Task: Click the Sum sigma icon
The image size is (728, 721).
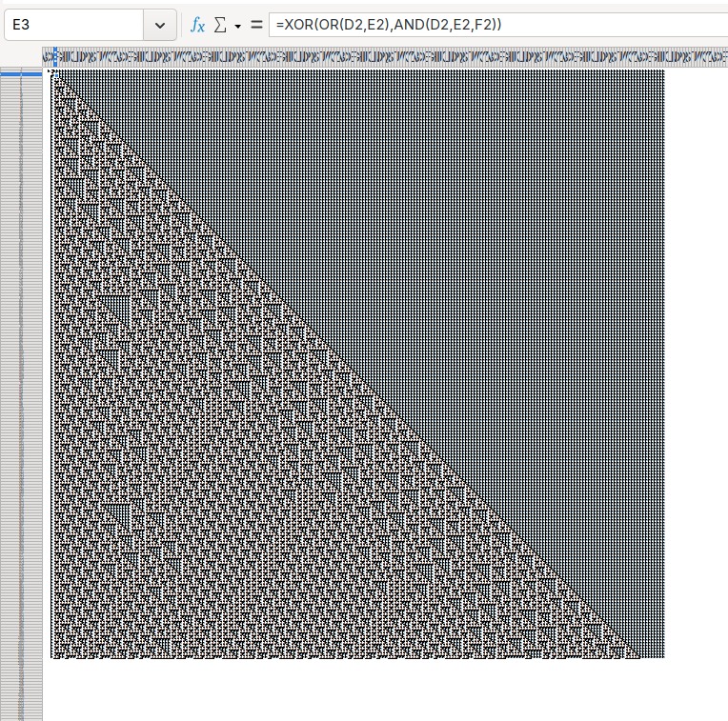Action: click(220, 25)
